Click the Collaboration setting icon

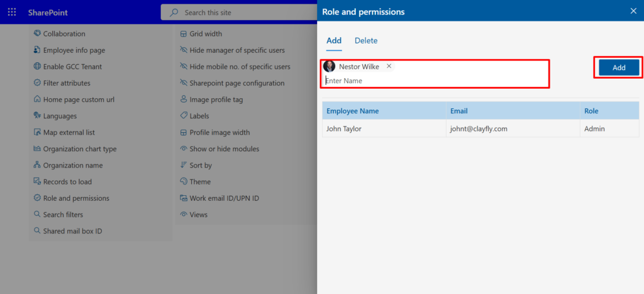pos(37,34)
